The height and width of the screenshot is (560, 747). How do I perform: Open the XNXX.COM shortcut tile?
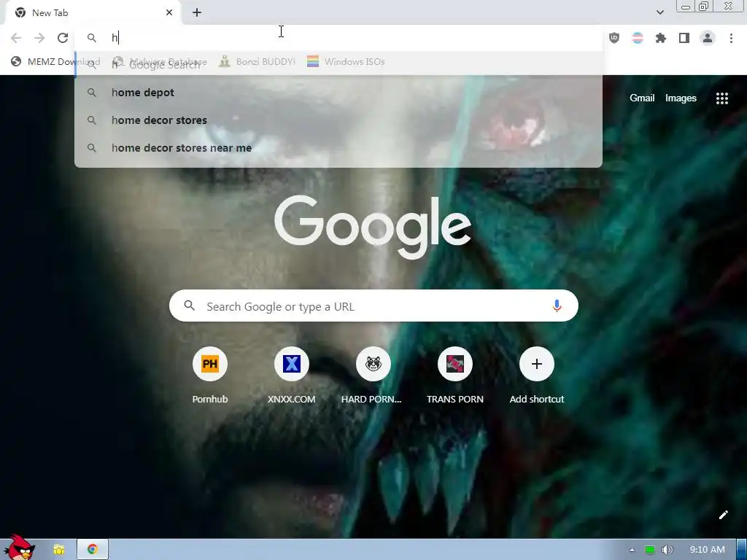[x=292, y=375]
